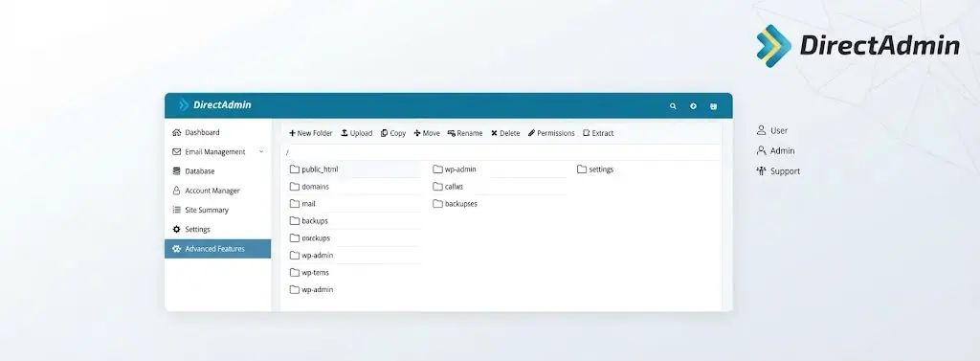Open Site Summary in the sidebar

coord(217,211)
